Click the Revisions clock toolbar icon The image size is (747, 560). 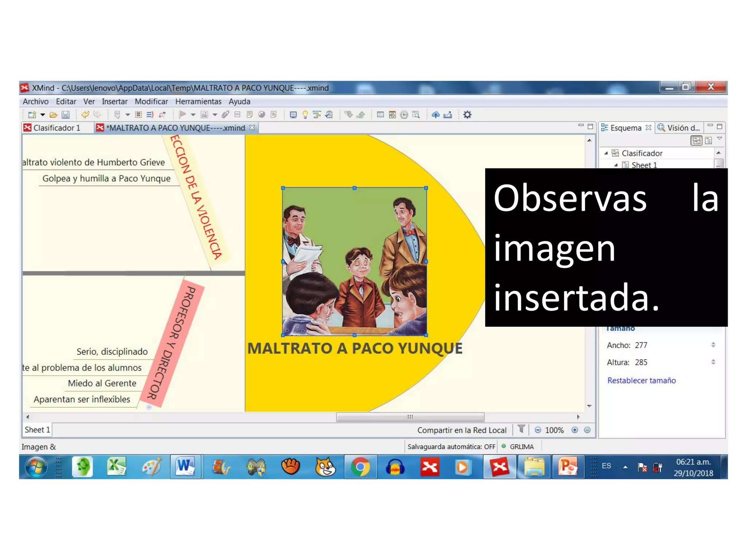click(x=404, y=115)
